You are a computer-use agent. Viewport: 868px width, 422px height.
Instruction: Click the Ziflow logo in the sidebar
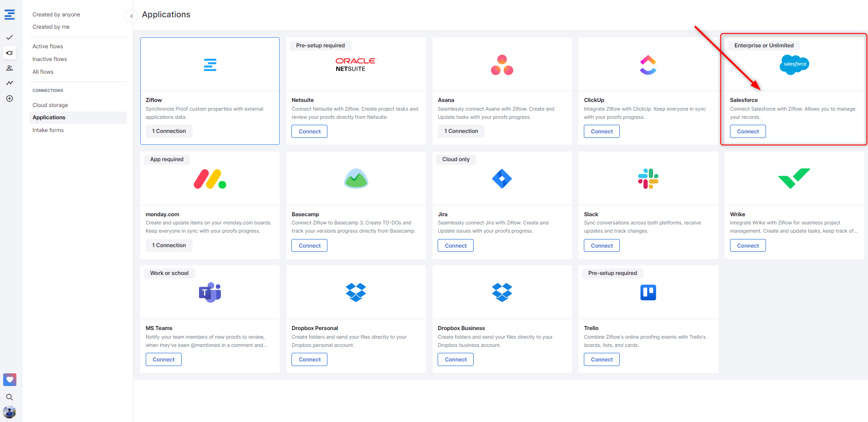tap(10, 15)
